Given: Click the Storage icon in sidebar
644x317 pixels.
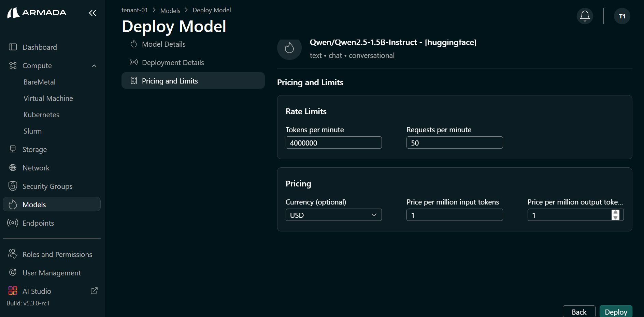Looking at the screenshot, I should 13,149.
